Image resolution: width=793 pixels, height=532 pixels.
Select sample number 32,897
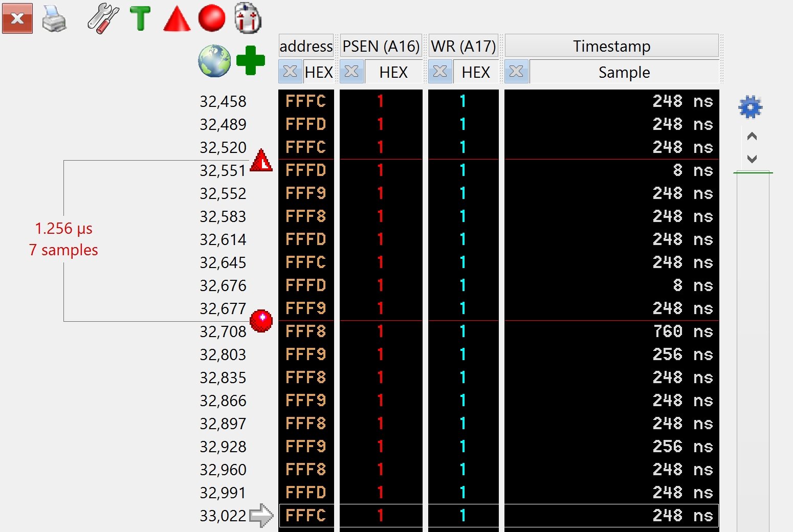[223, 424]
